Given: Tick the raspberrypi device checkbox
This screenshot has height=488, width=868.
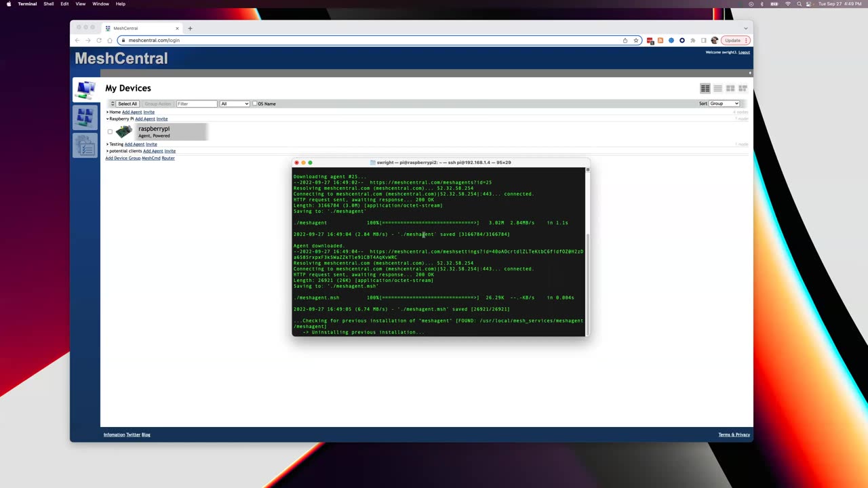Looking at the screenshot, I should (110, 131).
